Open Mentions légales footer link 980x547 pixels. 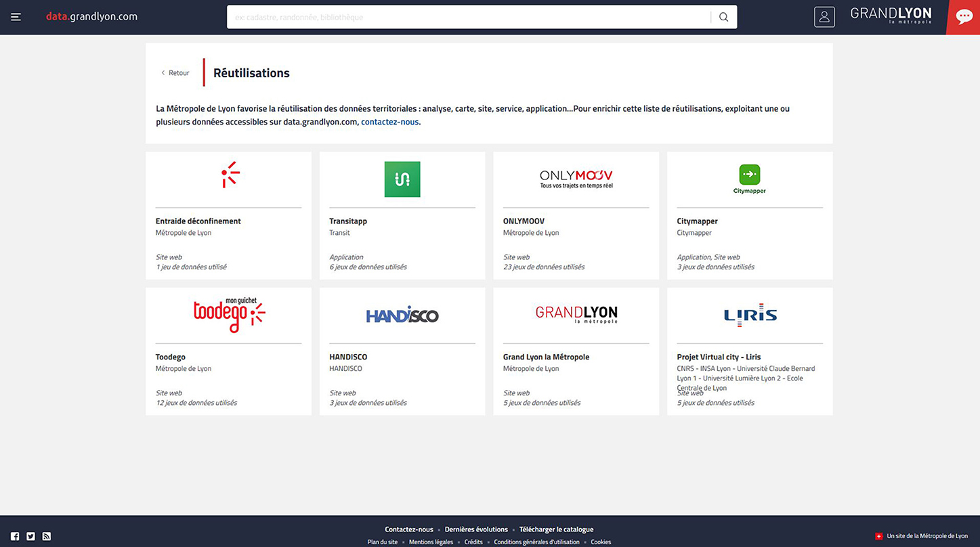[431, 542]
